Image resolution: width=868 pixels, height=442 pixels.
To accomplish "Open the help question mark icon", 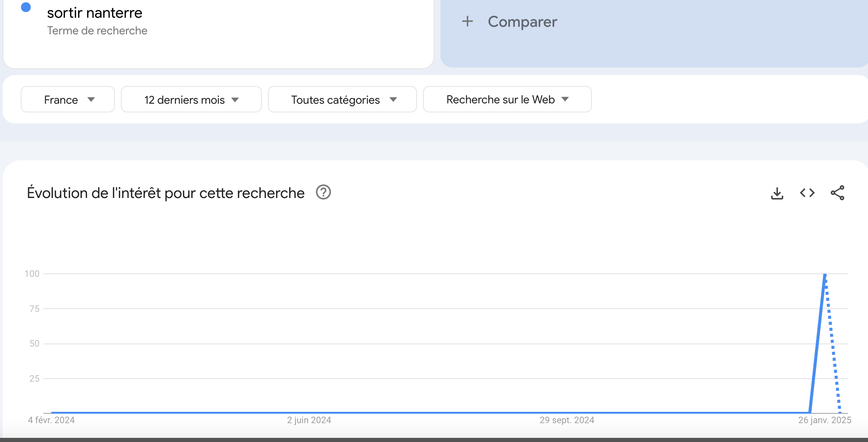I will (323, 192).
